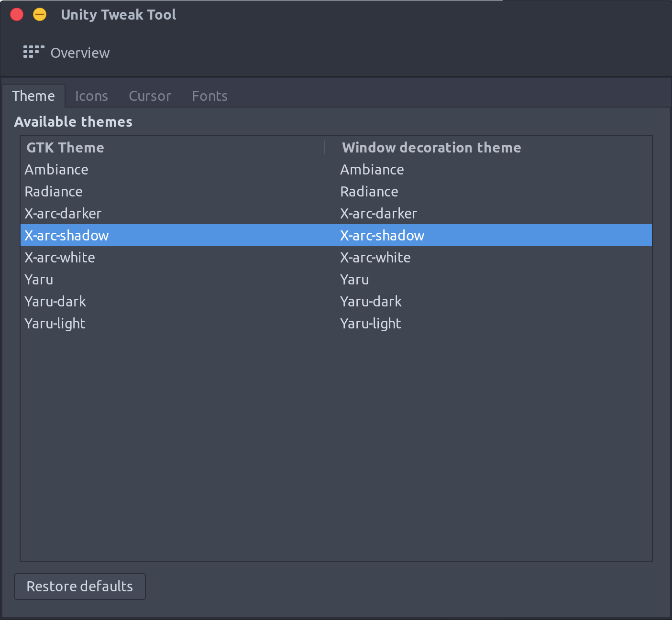Choose Yaru-dark GTK theme
Image resolution: width=672 pixels, height=620 pixels.
[55, 302]
